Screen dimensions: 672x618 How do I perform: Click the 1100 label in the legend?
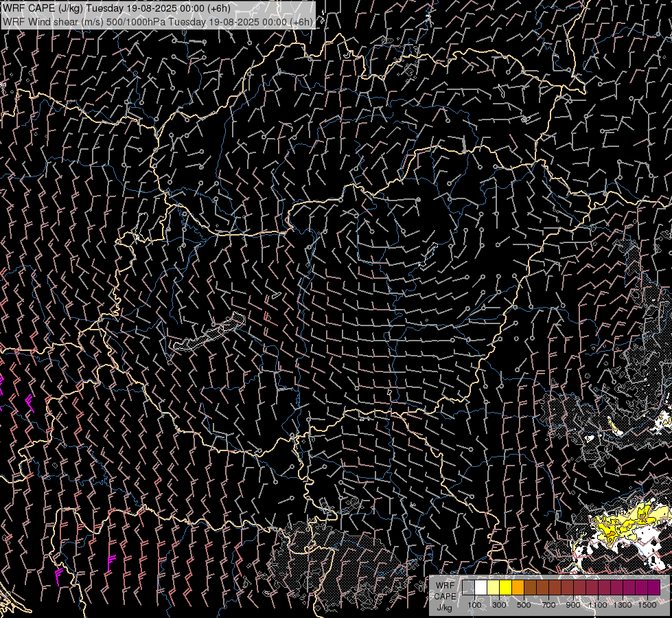point(597,605)
